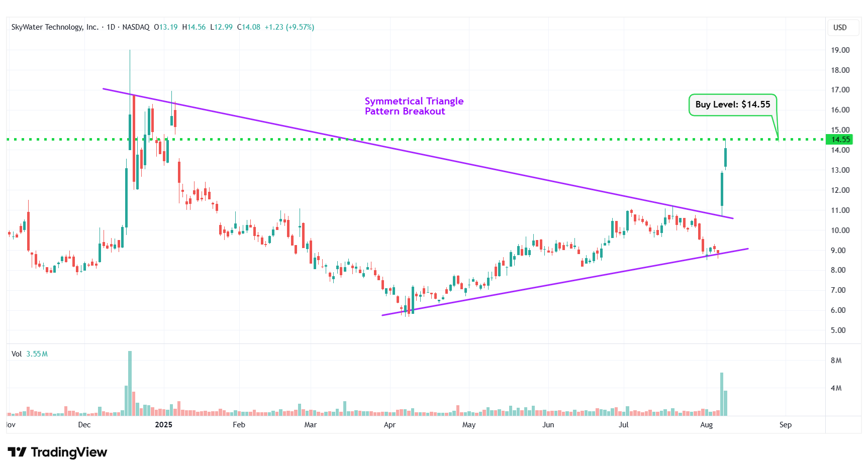Click the L12.99 low value in header

[x=222, y=27]
